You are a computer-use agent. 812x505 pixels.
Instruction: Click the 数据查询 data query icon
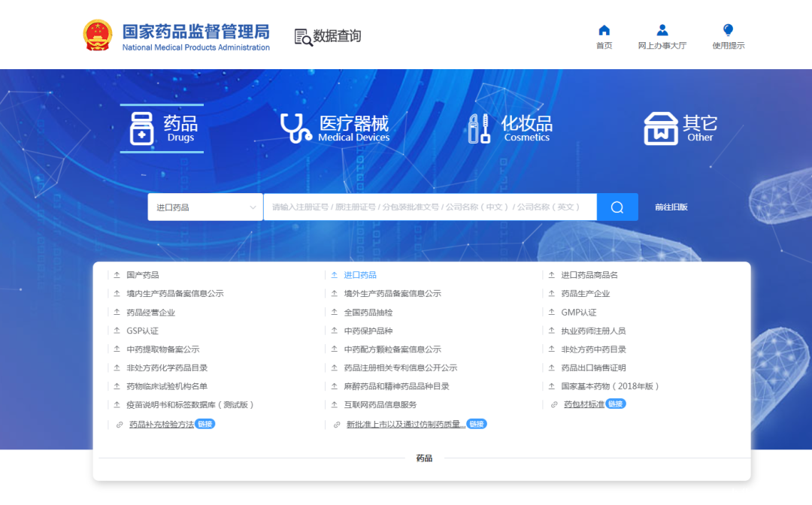(x=302, y=35)
